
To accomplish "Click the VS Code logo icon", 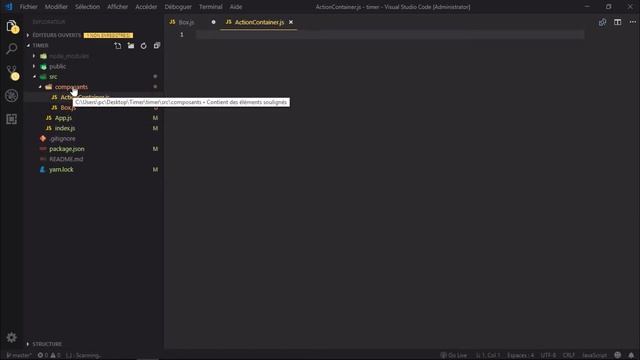I will 8,7.
